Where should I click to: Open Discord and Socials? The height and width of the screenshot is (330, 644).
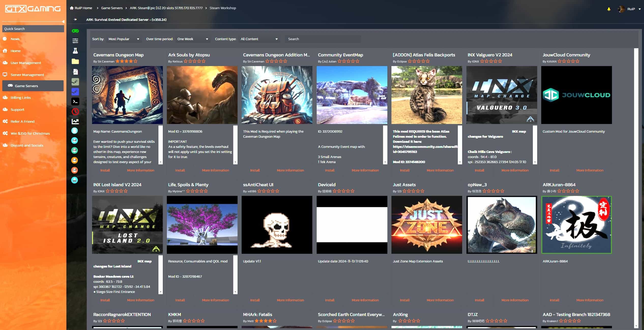[27, 145]
